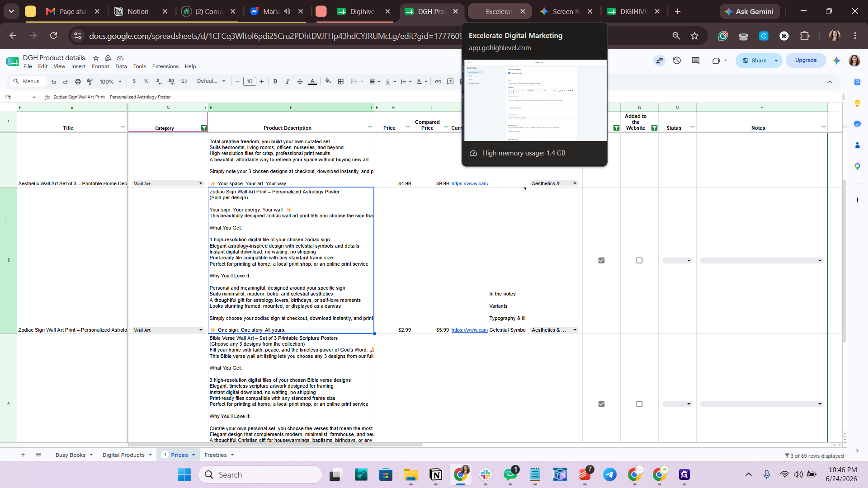Open Google Maps side panel icon

pyautogui.click(x=857, y=166)
